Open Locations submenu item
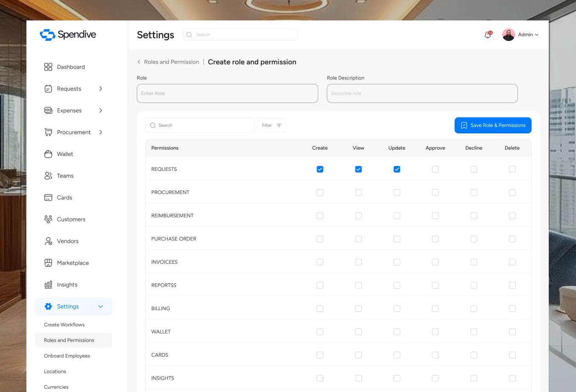Image resolution: width=576 pixels, height=392 pixels. pos(55,372)
